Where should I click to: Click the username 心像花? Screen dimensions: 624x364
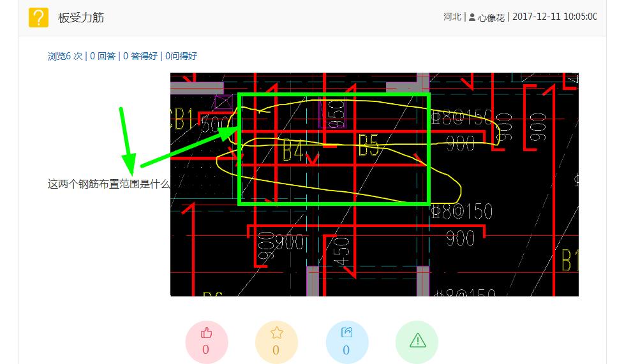(491, 17)
